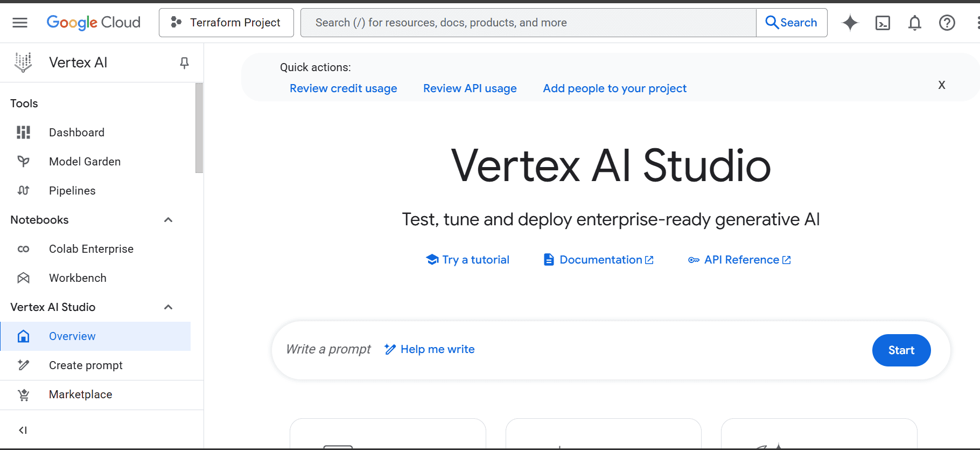Pin Vertex AI to navigation
This screenshot has width=980, height=450.
click(x=184, y=63)
